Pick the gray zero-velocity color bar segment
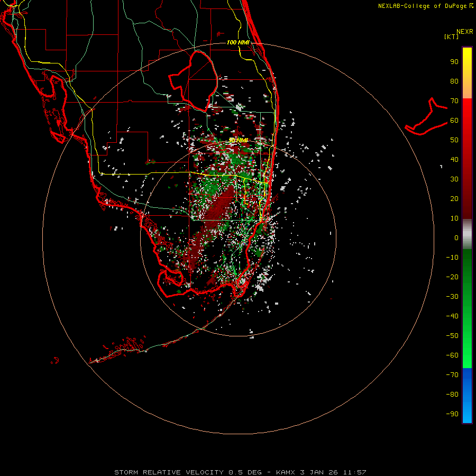Viewport: 476px width, 476px height. [467, 234]
